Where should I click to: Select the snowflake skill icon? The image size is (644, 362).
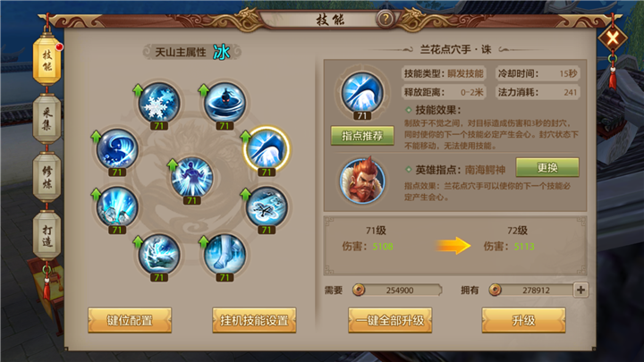click(x=159, y=104)
